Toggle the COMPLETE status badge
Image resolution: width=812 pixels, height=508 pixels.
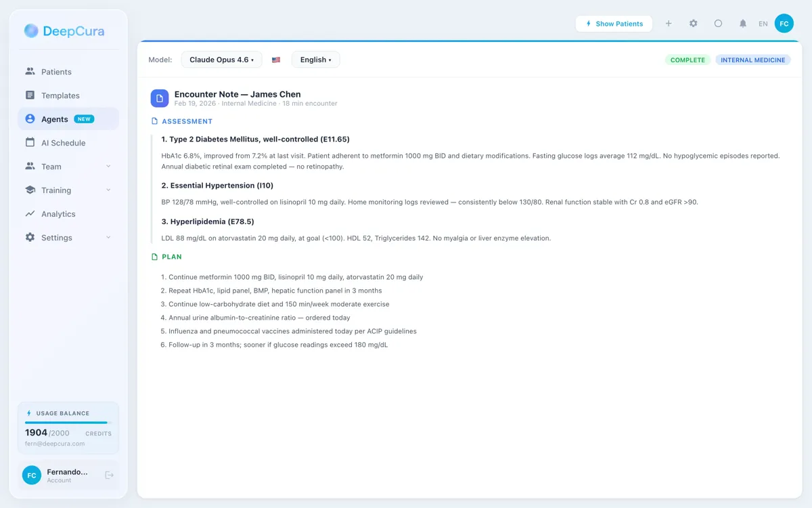687,60
